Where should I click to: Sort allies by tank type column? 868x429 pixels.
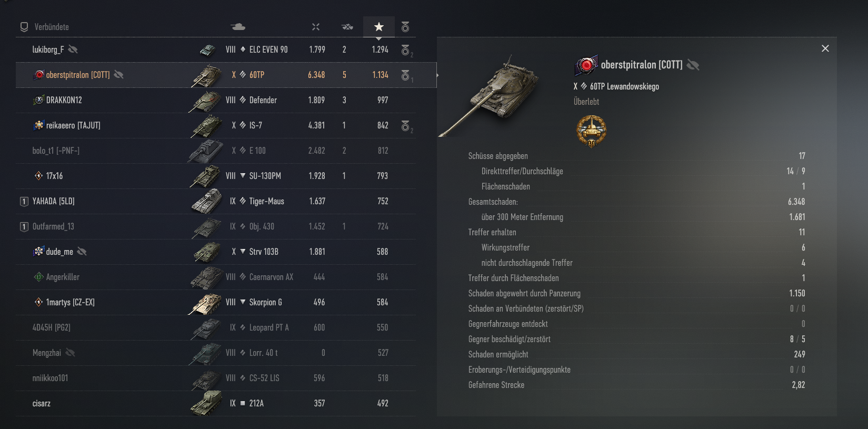(x=238, y=27)
